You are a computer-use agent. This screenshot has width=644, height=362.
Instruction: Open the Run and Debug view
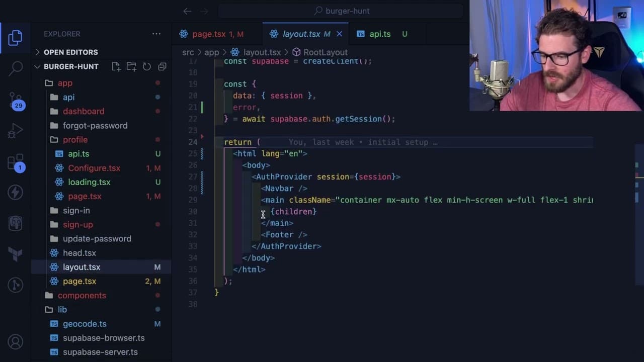tap(15, 131)
